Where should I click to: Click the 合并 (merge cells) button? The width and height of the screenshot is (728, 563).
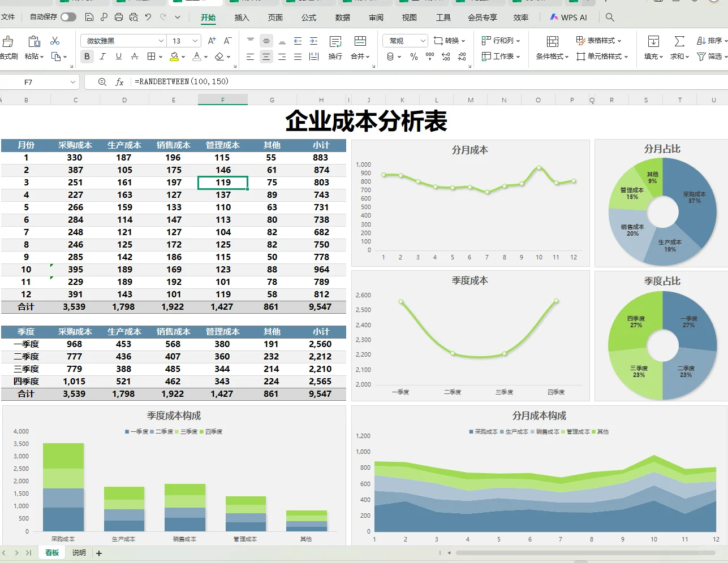pos(360,57)
